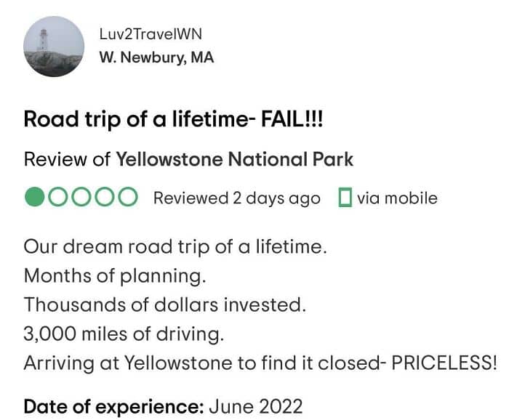
Task: Click the W. Newbury, MA location text
Action: (156, 58)
